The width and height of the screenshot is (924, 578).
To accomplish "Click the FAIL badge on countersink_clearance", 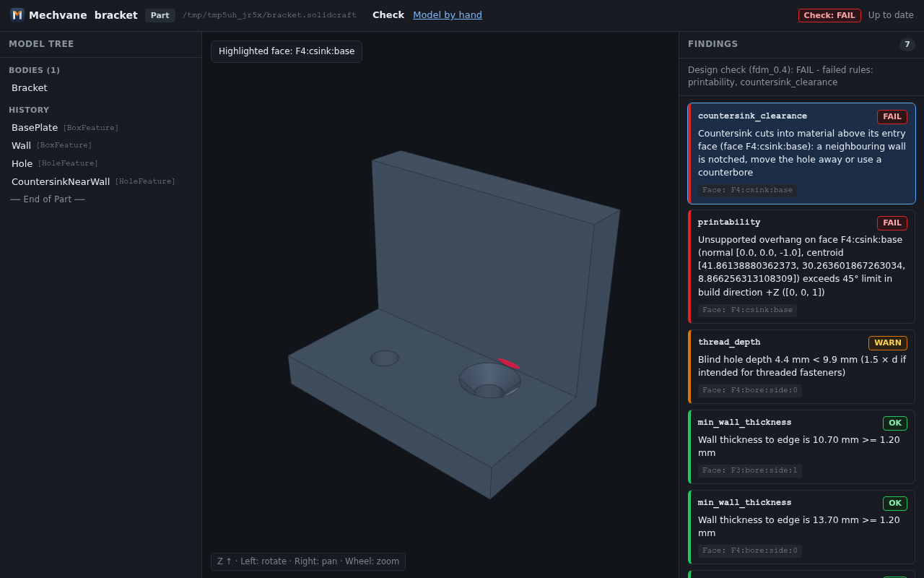I will pyautogui.click(x=892, y=117).
